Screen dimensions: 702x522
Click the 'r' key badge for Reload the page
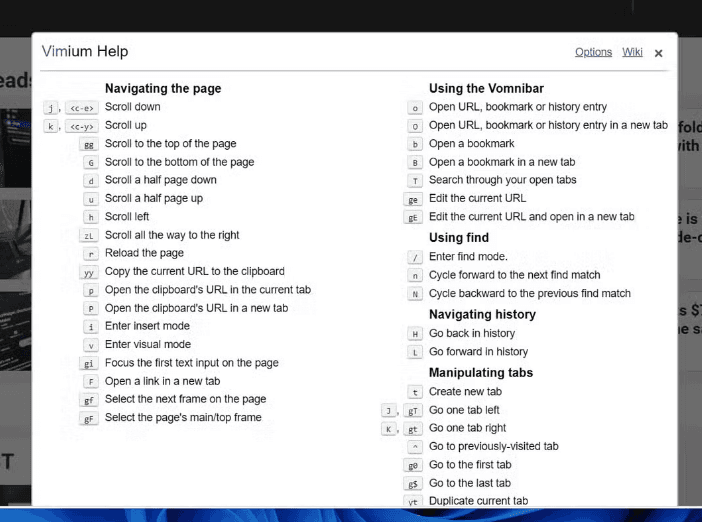(91, 254)
